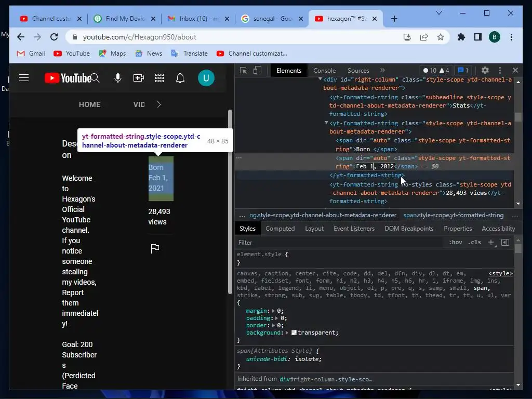Viewport: 532px width, 399px height.
Task: Open the YouTube apps grid icon
Action: coord(159,78)
